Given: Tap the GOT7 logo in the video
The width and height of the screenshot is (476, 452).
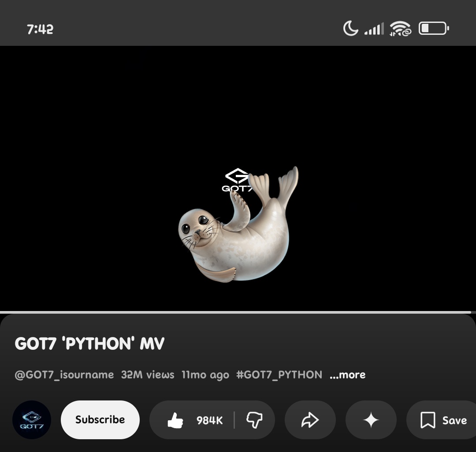Looking at the screenshot, I should (237, 180).
